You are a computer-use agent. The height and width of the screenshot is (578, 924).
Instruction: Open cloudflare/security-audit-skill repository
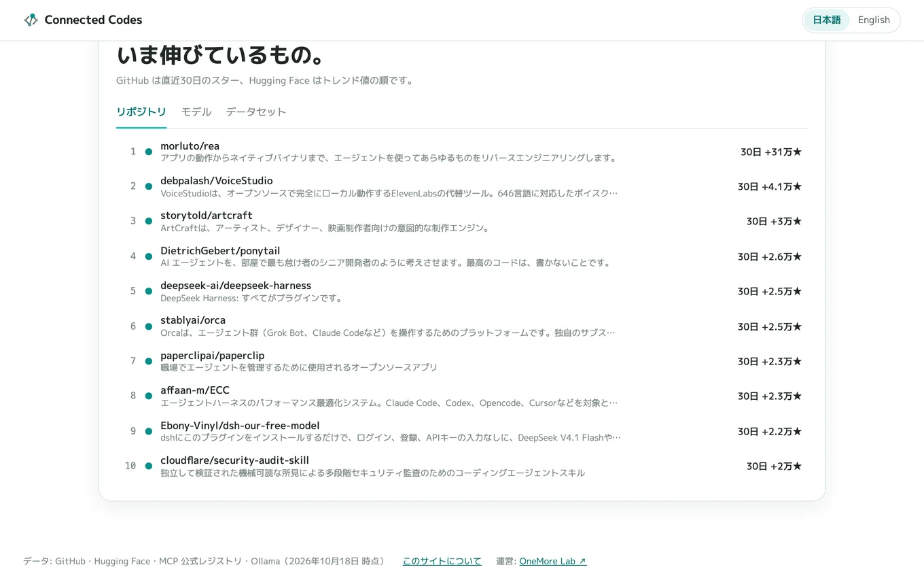coord(234,460)
